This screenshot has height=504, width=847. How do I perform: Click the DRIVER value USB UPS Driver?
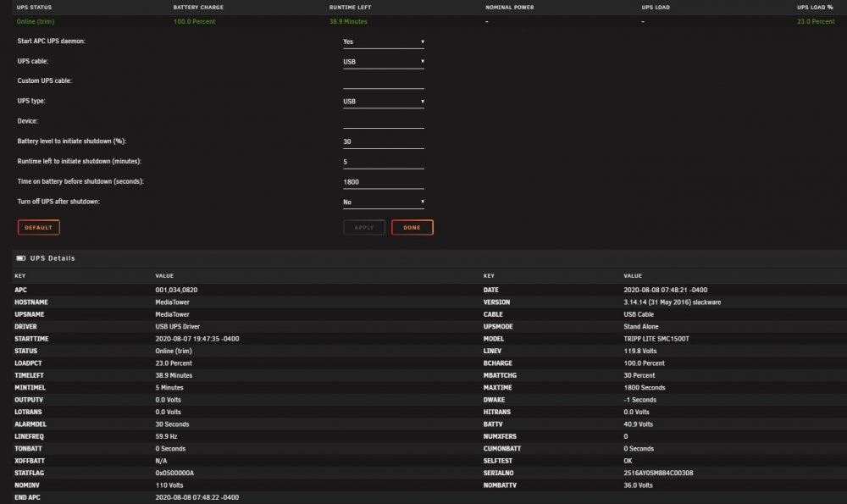(x=178, y=327)
